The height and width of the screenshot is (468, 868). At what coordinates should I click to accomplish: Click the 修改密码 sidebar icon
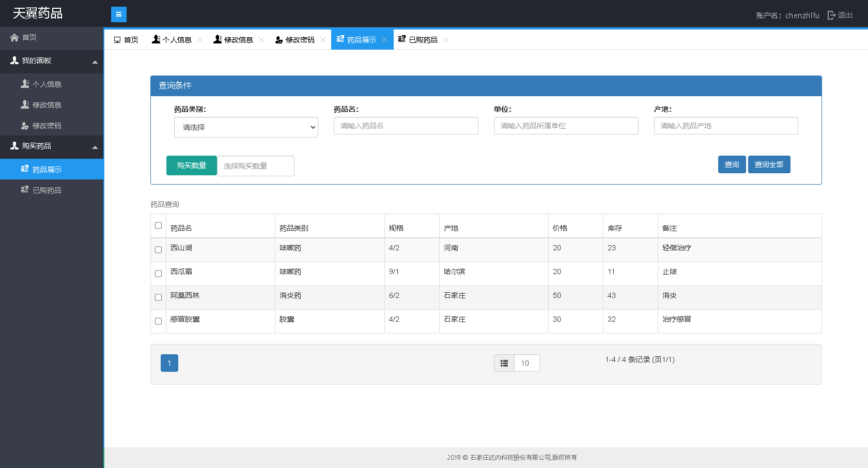tap(25, 125)
